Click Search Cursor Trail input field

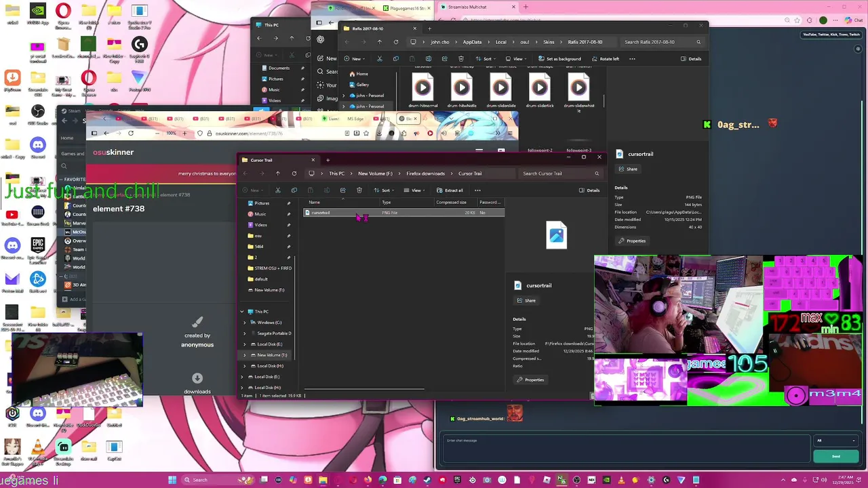click(560, 174)
